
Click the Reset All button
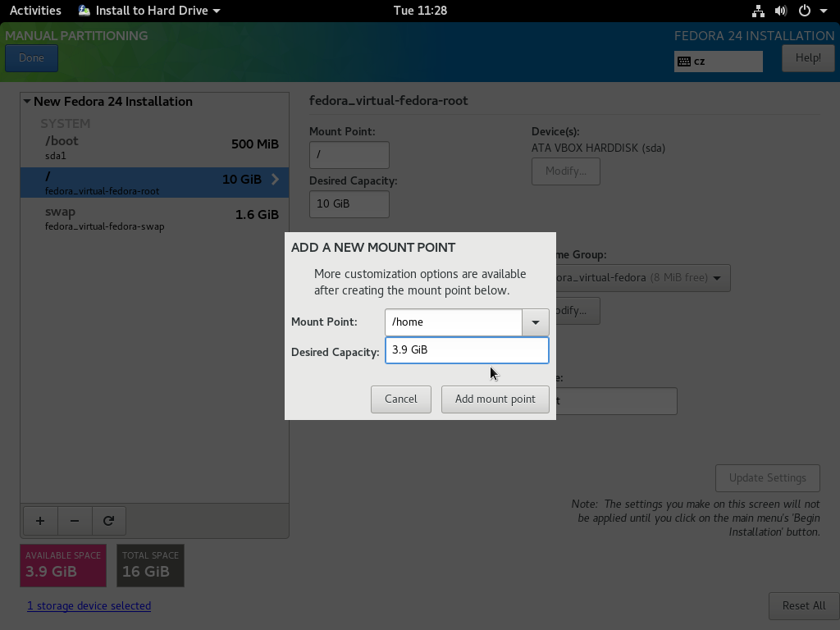pos(804,606)
